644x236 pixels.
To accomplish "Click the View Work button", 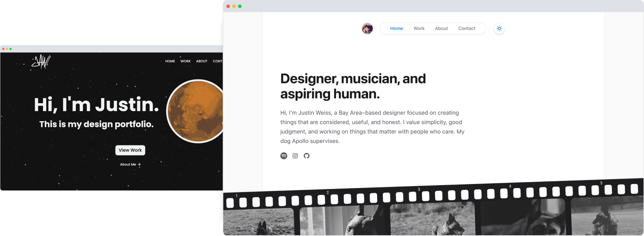I will (130, 150).
